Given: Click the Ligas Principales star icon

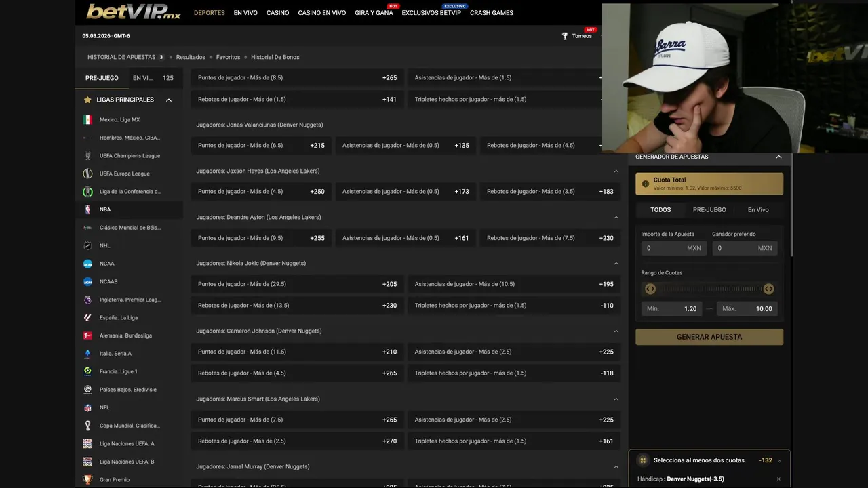Looking at the screenshot, I should pos(87,100).
